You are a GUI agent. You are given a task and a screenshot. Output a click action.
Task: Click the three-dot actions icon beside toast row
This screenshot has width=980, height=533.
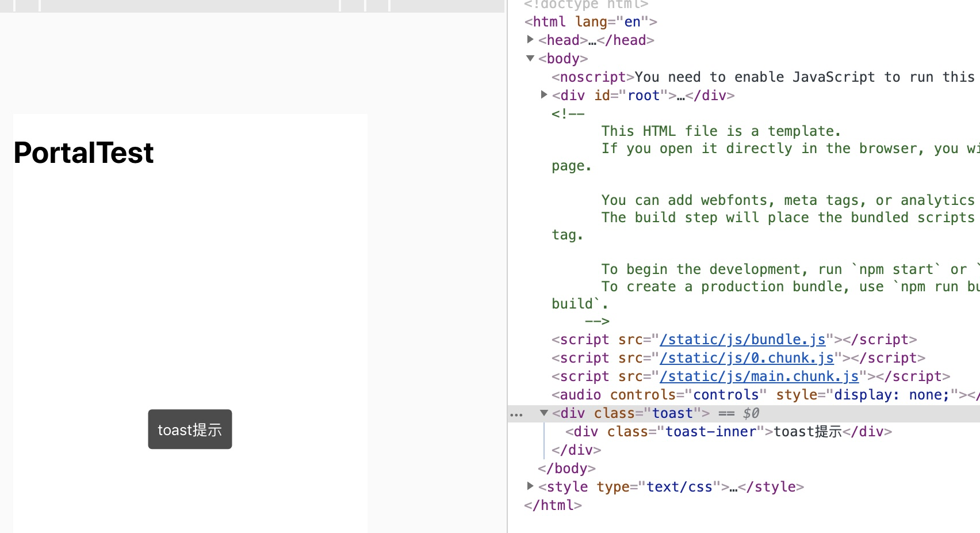516,414
